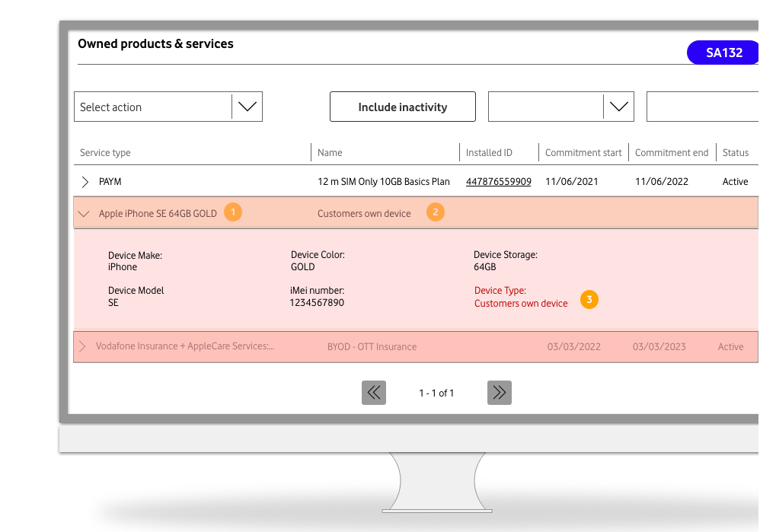Sort by Commitment end column

[672, 153]
